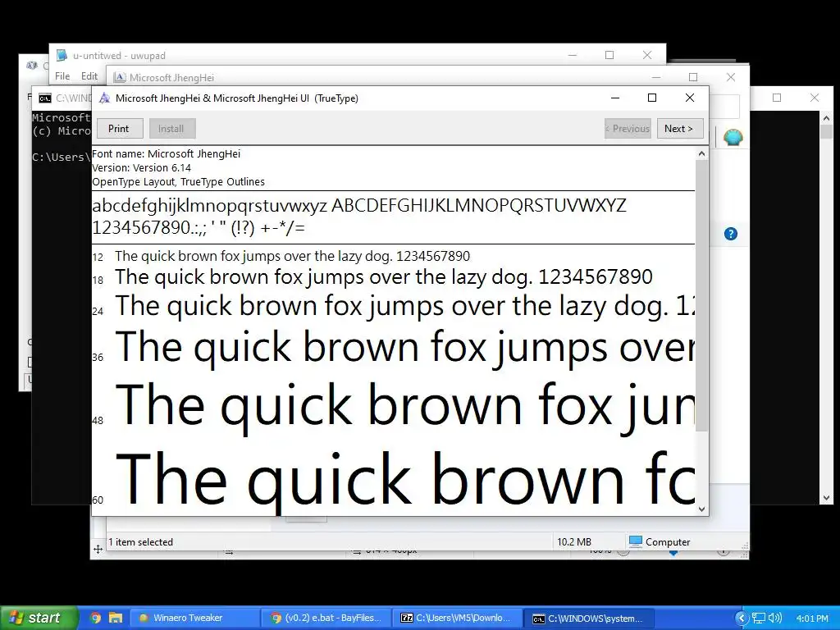
Task: Click the command prompt window title icon
Action: tap(45, 98)
